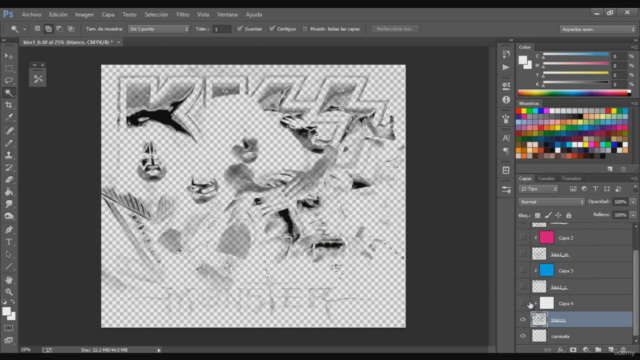Image resolution: width=640 pixels, height=360 pixels.
Task: Click the foreground color swatch in toolbox
Action: tap(6, 312)
